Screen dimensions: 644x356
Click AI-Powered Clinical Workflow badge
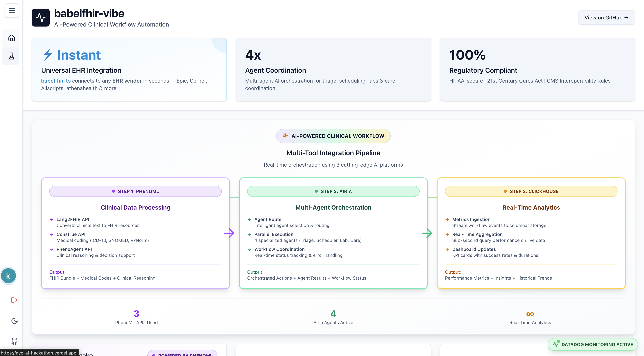coord(333,136)
